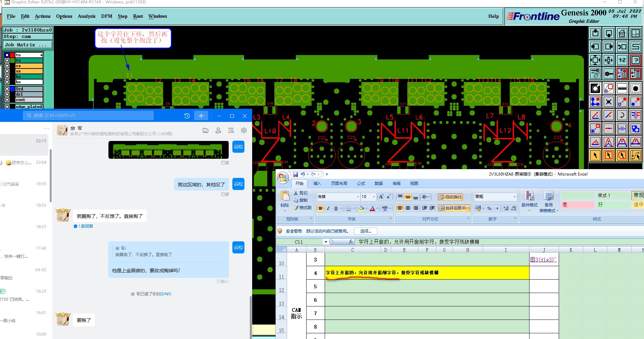Open the Rout menu in Genesis
This screenshot has height=339, width=644.
coord(138,16)
